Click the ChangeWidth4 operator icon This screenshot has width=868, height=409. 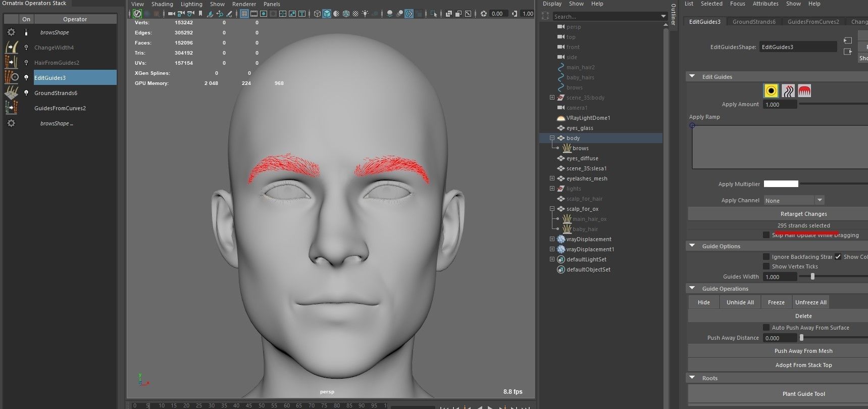tap(11, 48)
